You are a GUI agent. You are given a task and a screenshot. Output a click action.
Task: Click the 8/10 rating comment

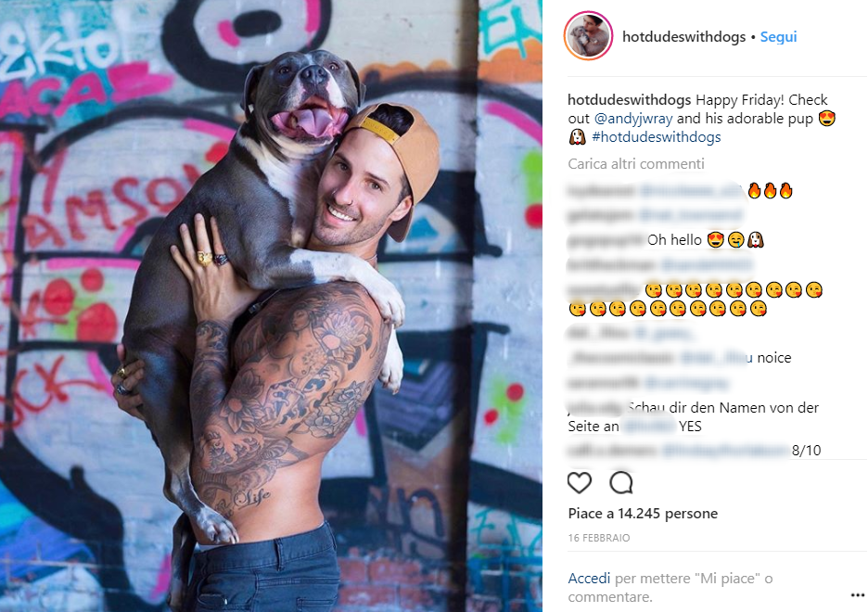point(806,451)
